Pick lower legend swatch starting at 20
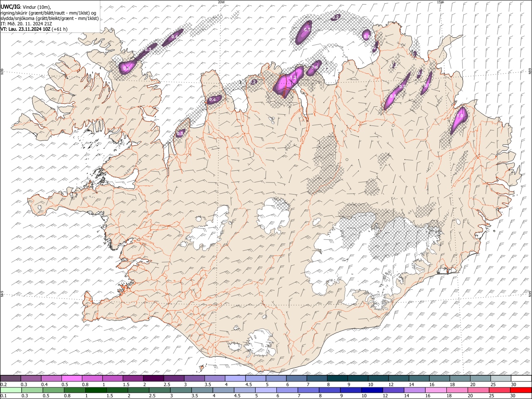532x399 pixels. click(x=478, y=390)
